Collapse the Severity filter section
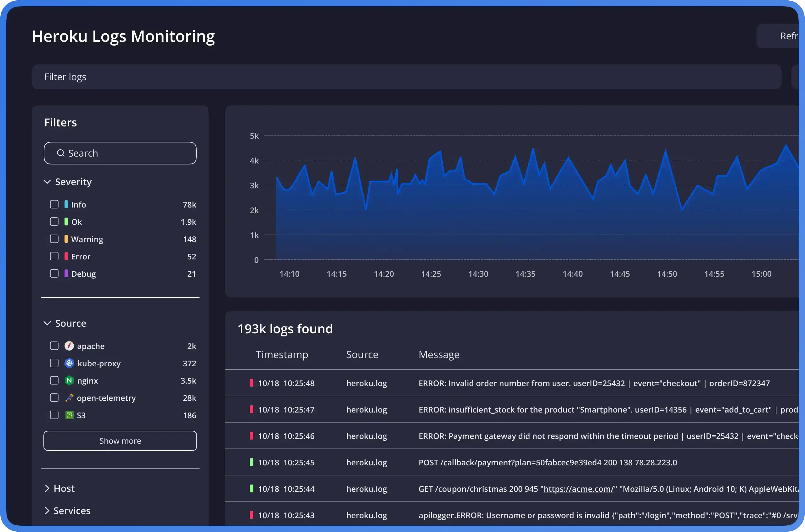 coord(47,182)
